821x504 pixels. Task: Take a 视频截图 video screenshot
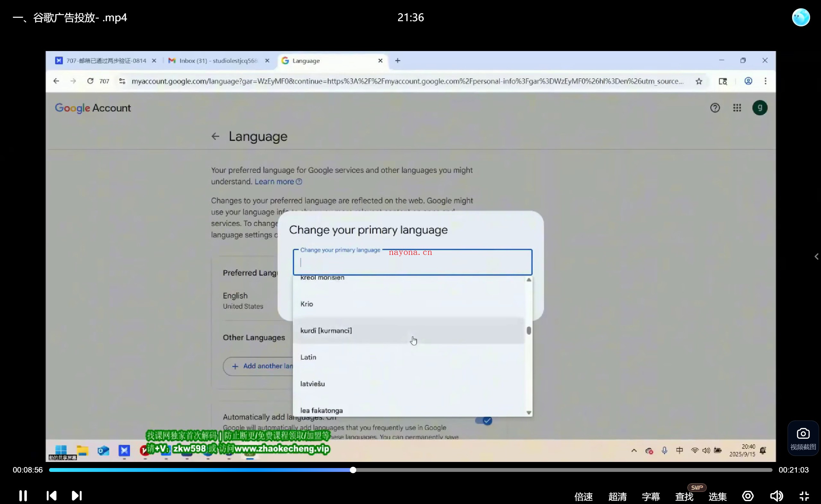tap(803, 438)
